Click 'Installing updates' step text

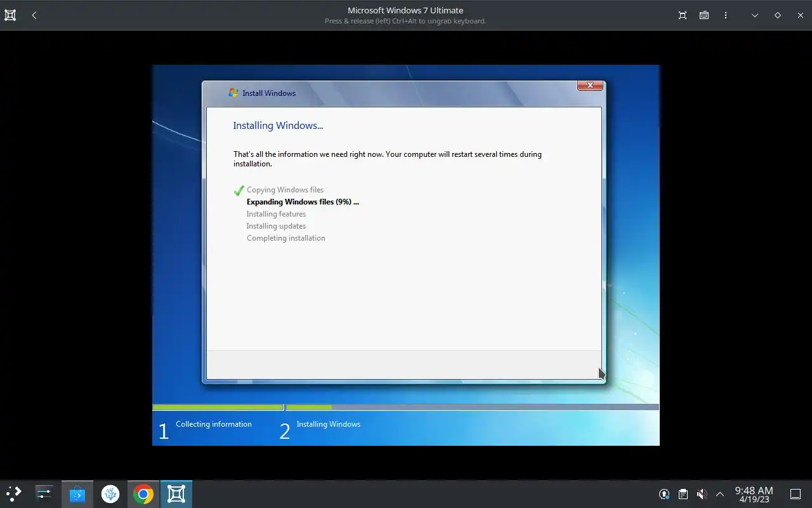tap(276, 226)
